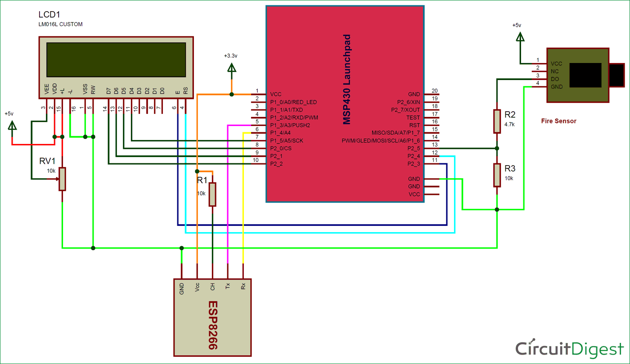Select the MSP430 Launchpad title text

[346, 79]
